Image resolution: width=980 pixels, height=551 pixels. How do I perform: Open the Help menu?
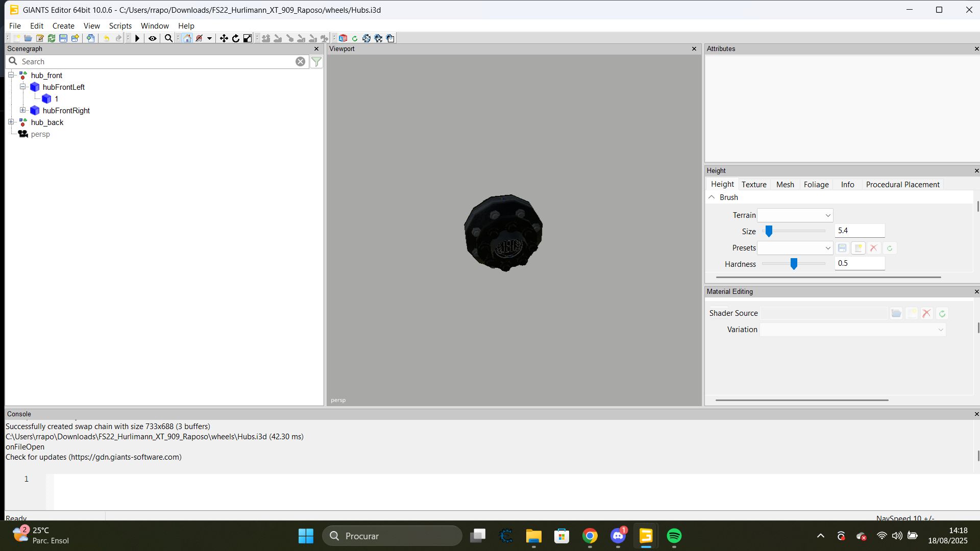(x=186, y=26)
